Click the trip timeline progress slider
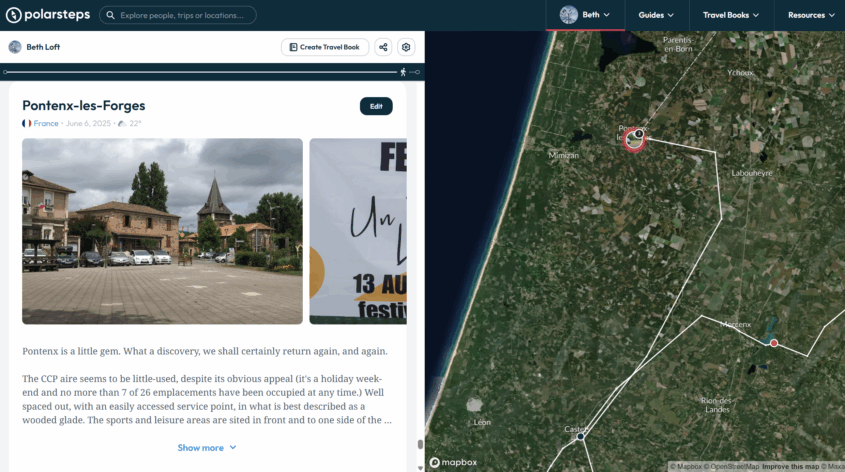The width and height of the screenshot is (845, 472). click(200, 72)
